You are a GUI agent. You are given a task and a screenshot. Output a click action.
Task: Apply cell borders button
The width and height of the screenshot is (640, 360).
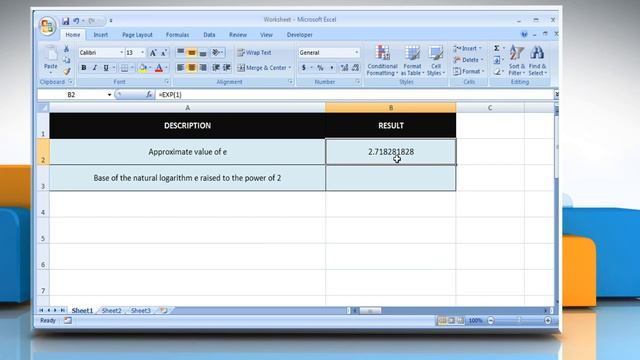[x=124, y=68]
